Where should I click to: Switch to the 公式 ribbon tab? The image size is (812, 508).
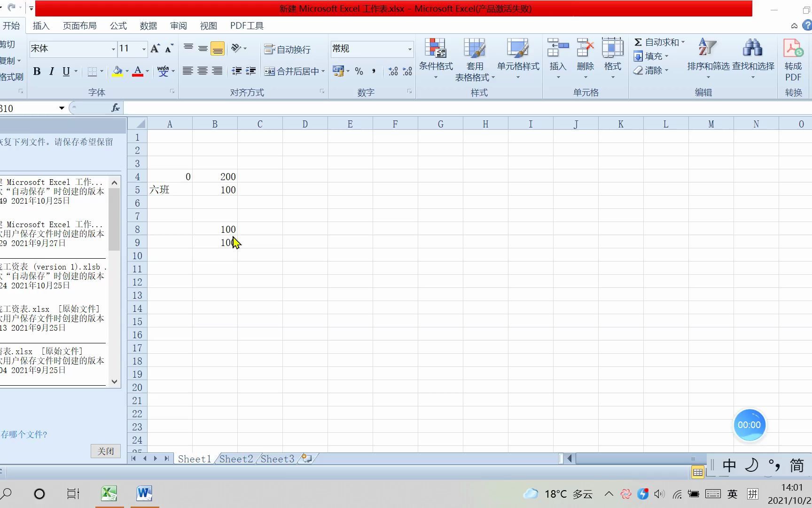[117, 26]
